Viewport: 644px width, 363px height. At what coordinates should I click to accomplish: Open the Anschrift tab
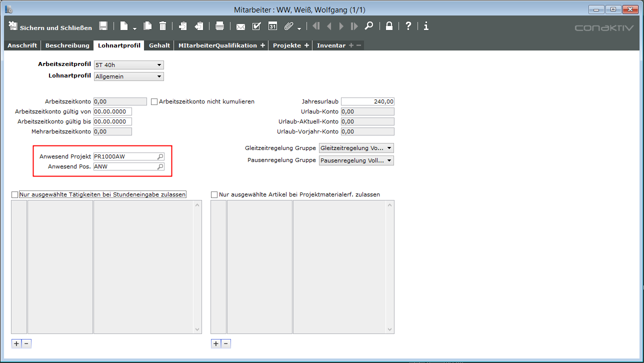(22, 45)
